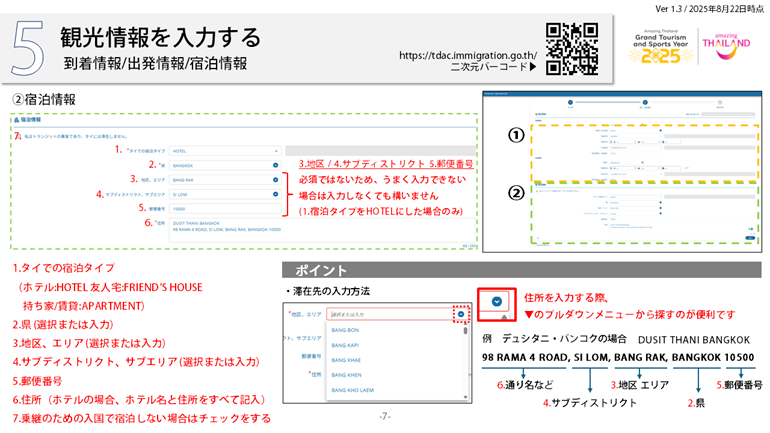Click the 2.県 label under the address
770x433 pixels.
(x=696, y=403)
